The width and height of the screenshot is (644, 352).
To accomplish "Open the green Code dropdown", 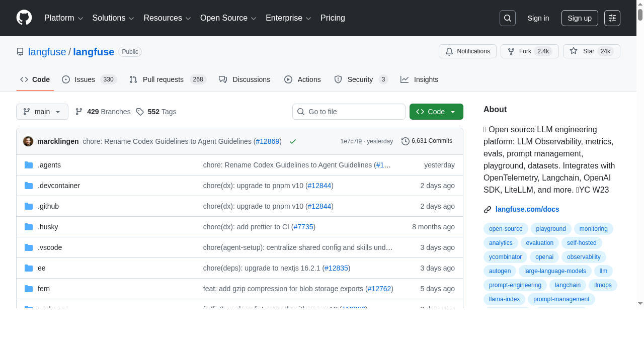I will click(436, 112).
